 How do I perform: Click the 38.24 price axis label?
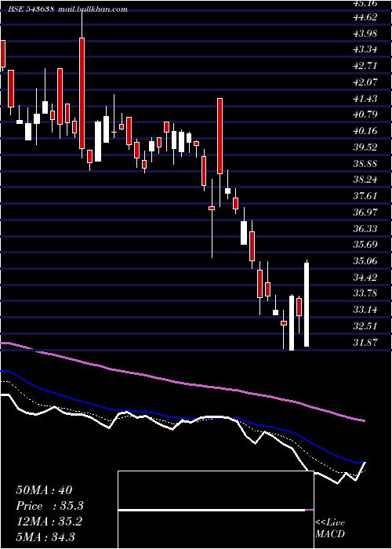[365, 180]
